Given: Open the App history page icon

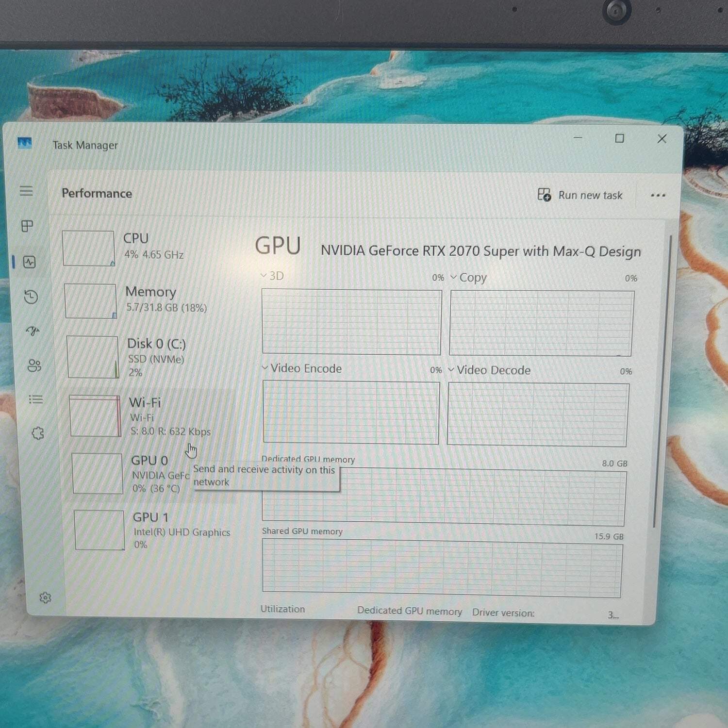Looking at the screenshot, I should [31, 297].
